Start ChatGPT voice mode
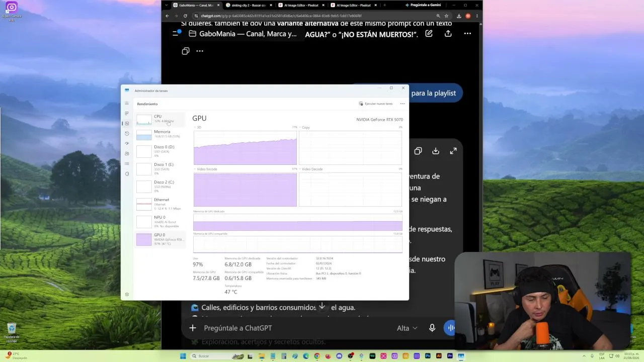The image size is (644, 362). point(450,328)
